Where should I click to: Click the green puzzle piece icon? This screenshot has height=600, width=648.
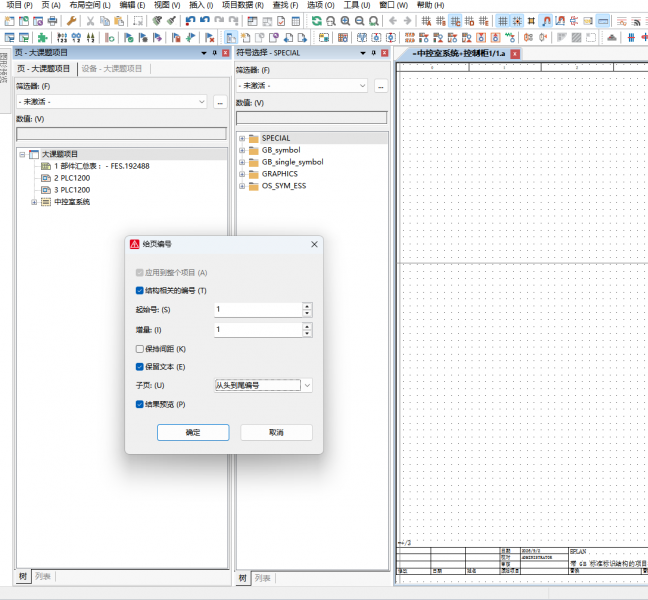pos(42,38)
